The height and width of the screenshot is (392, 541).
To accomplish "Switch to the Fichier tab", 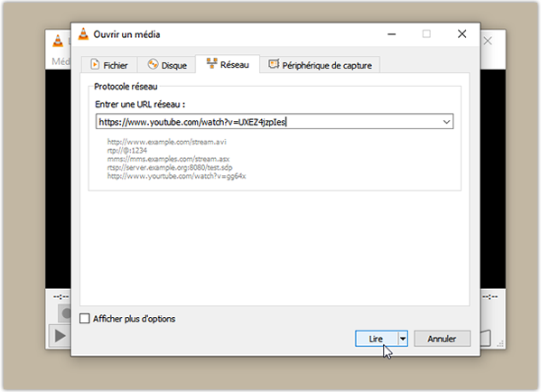I will pos(109,65).
